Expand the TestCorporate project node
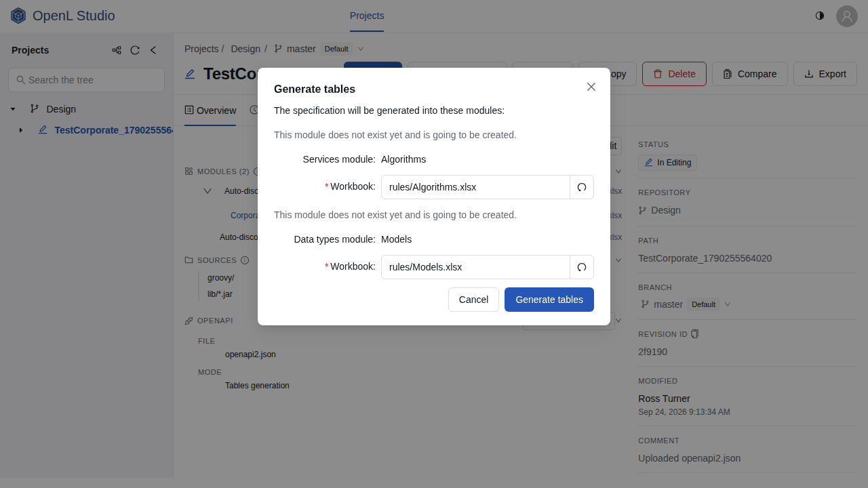This screenshot has width=868, height=488. [21, 130]
